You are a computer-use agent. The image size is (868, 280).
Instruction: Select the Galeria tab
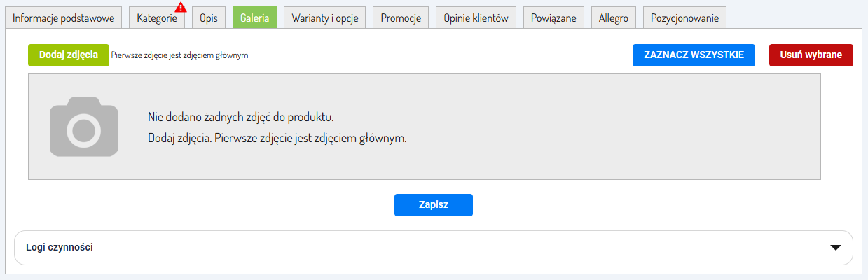click(254, 18)
